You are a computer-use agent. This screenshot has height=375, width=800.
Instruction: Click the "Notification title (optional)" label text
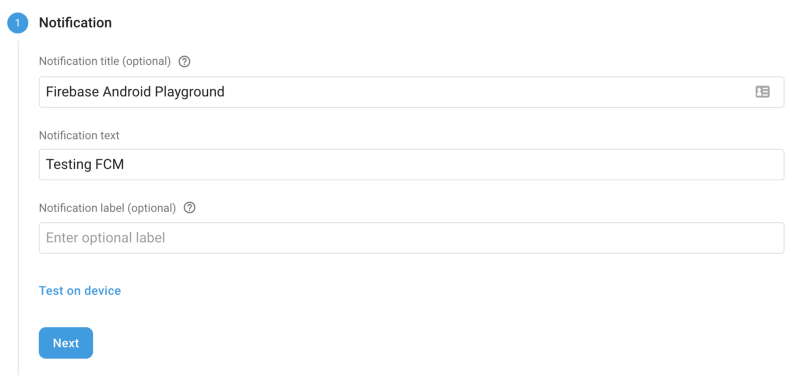pyautogui.click(x=105, y=61)
